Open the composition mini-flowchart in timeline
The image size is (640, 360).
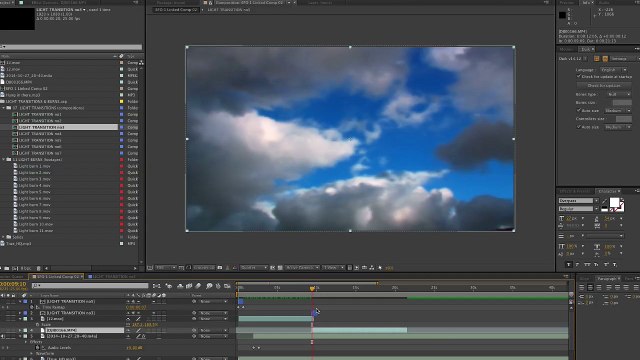coord(156,286)
